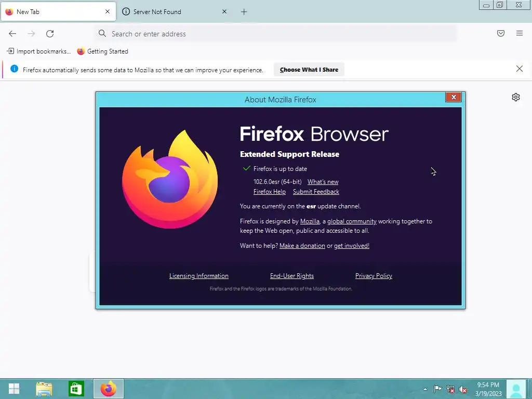Dismiss the data sharing notification bar
The height and width of the screenshot is (399, 532).
519,69
